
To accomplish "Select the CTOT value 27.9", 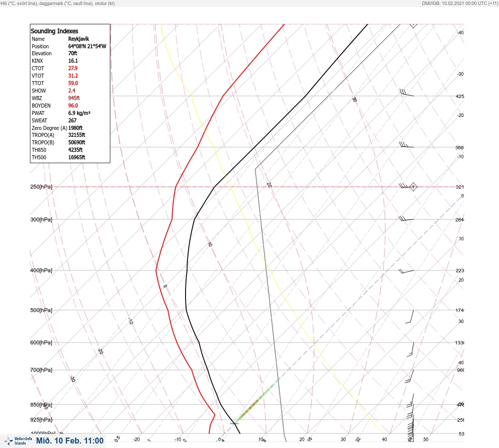I will click(x=73, y=68).
